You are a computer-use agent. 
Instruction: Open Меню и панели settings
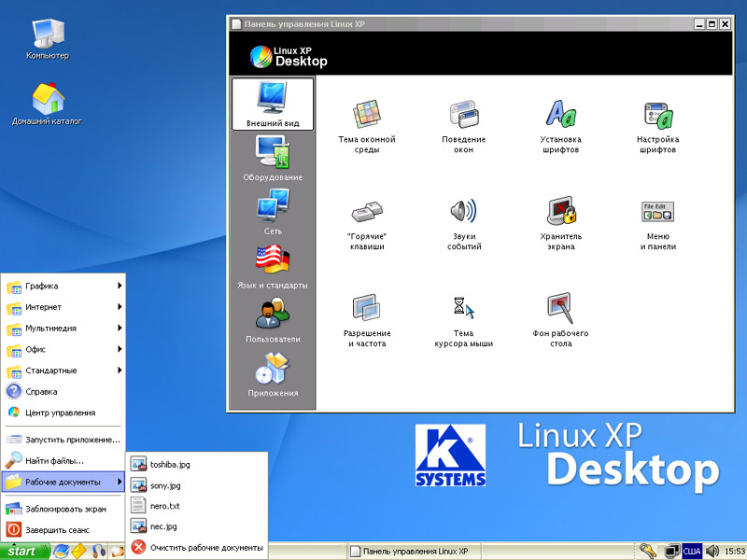(658, 224)
